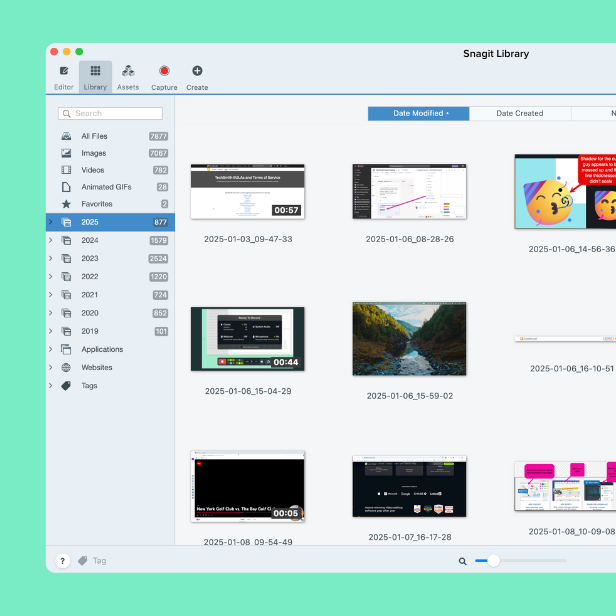Select the Images category icon

pyautogui.click(x=66, y=153)
